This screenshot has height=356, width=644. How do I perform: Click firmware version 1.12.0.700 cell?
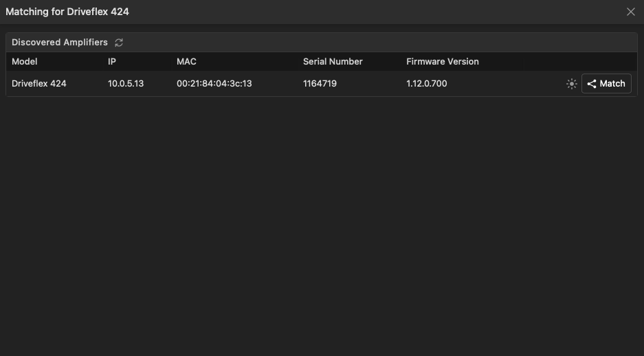click(x=426, y=84)
